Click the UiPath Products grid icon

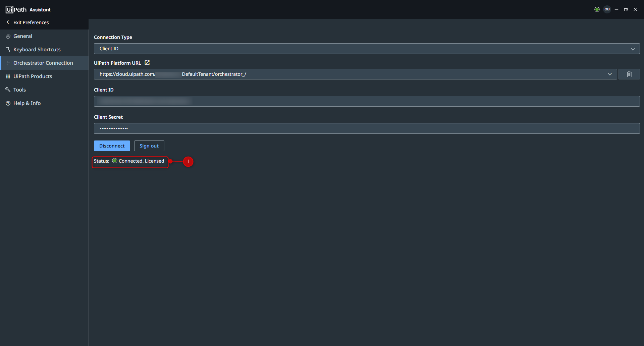point(8,76)
